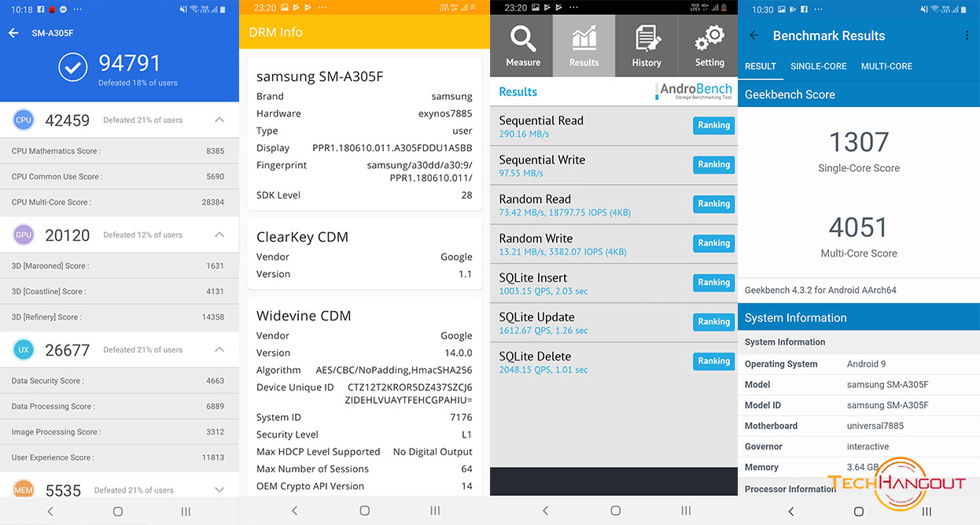Image resolution: width=980 pixels, height=525 pixels.
Task: Tap the MEM badge icon in AnTuTu
Action: click(x=24, y=490)
